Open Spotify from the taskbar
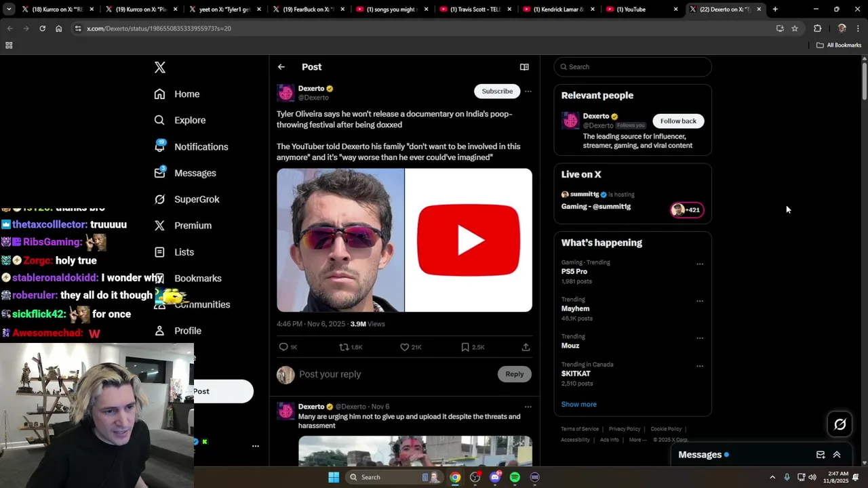The image size is (868, 488). [x=515, y=477]
